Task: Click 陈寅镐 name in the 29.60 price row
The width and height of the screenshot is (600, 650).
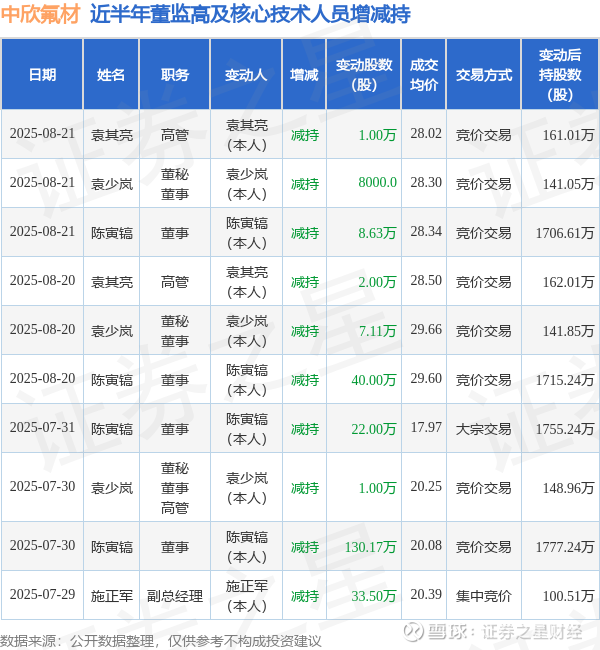Action: (x=112, y=380)
